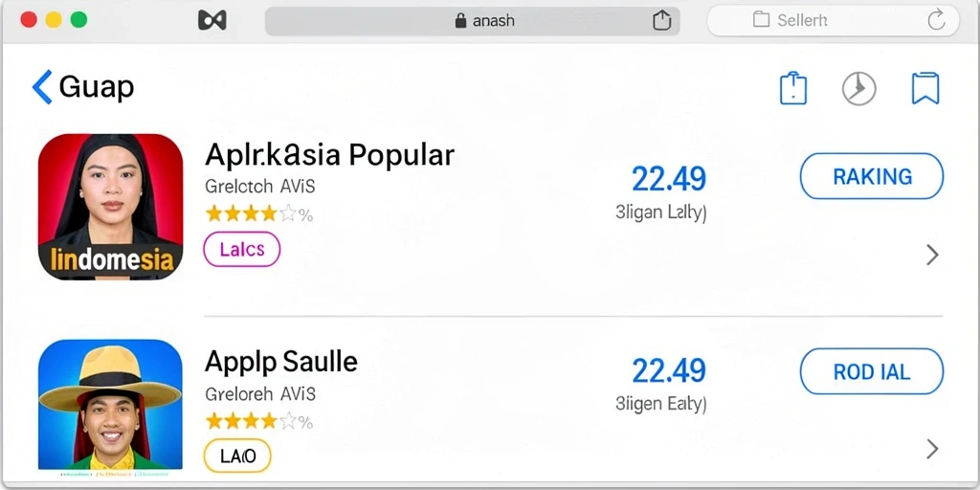Screen dimensions: 980x490
Task: Click the ROD IAL button
Action: [871, 371]
